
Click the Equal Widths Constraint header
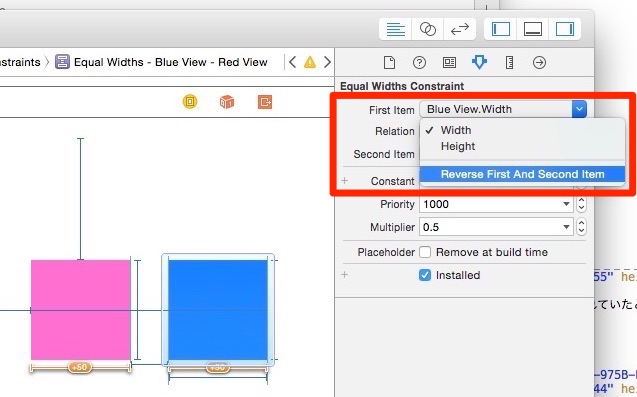(402, 86)
